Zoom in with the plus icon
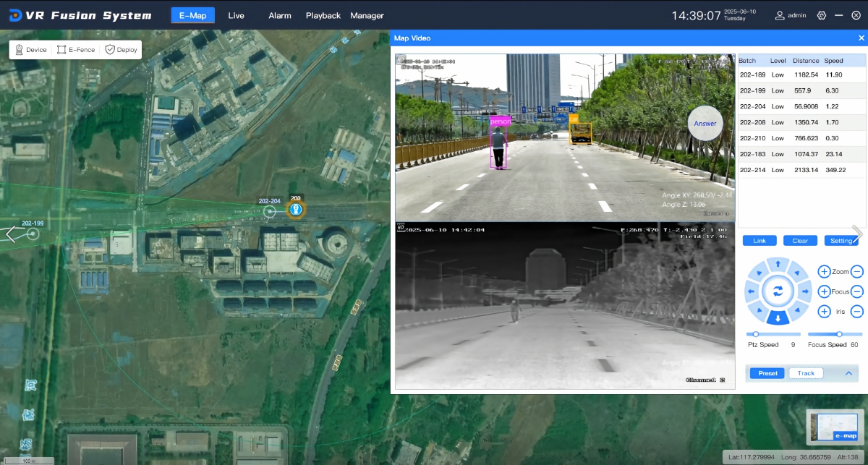 coord(824,271)
